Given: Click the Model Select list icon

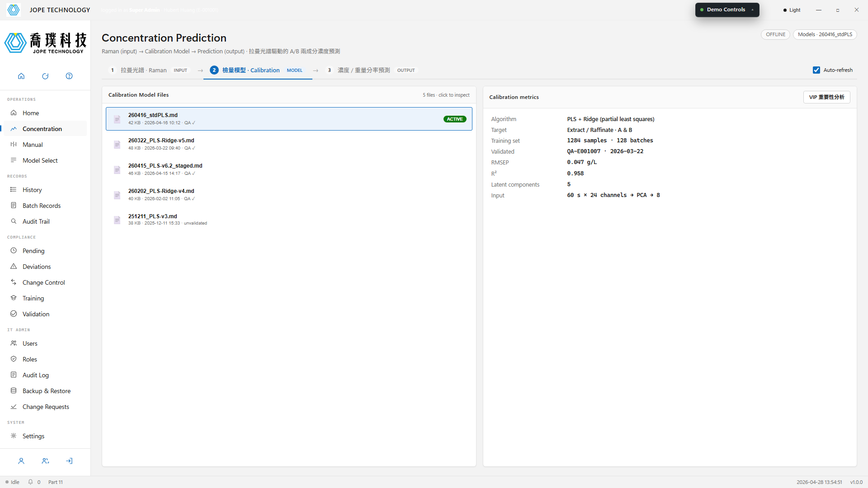Looking at the screenshot, I should pyautogui.click(x=14, y=160).
